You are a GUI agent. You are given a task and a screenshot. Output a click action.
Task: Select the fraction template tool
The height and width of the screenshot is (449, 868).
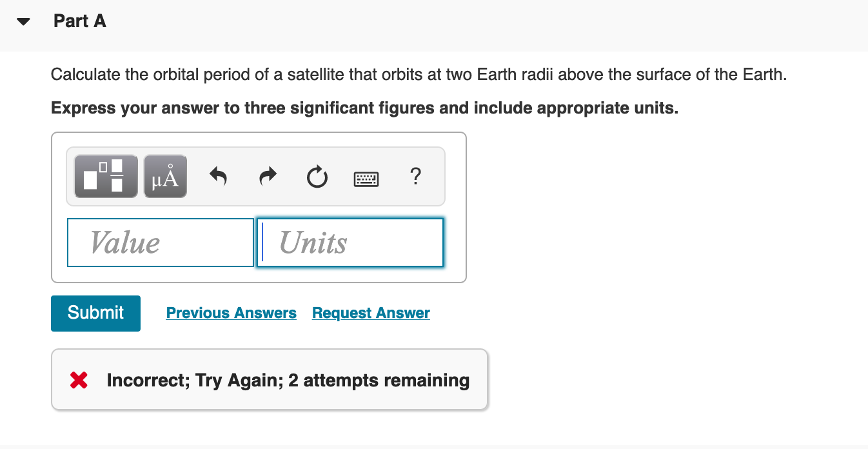coord(105,175)
